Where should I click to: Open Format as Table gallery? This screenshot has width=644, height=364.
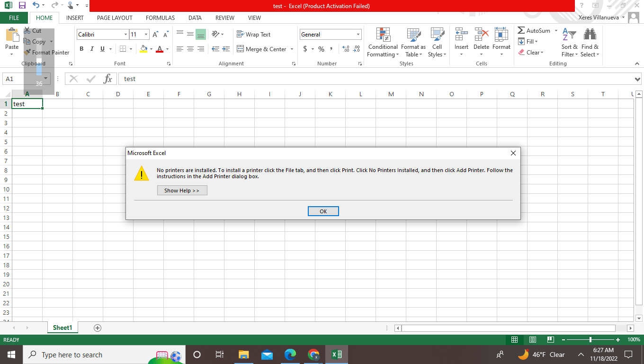coord(413,43)
